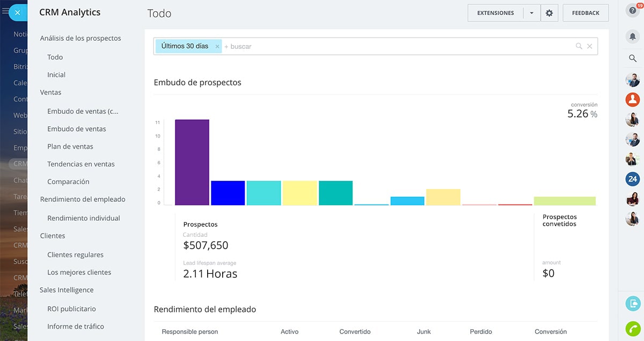This screenshot has width=644, height=341.
Task: Expand the Extensiones dropdown arrow
Action: pos(531,13)
